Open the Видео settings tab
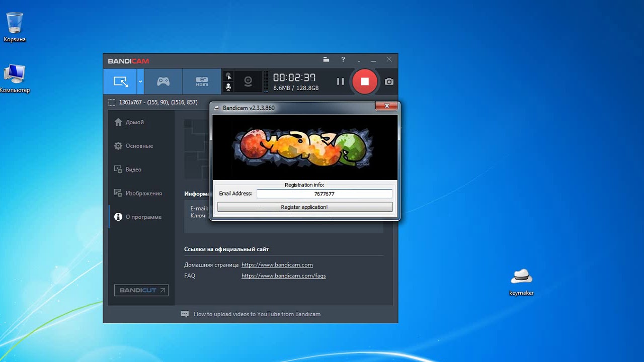 tap(141, 169)
